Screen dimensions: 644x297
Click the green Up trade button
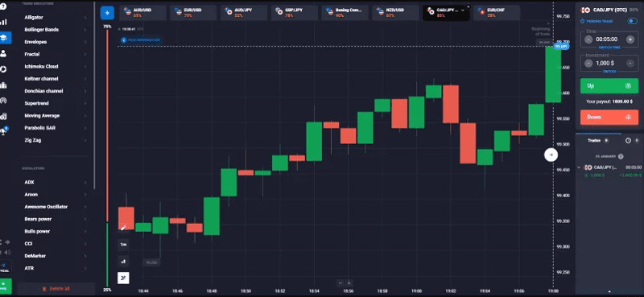[x=609, y=86]
